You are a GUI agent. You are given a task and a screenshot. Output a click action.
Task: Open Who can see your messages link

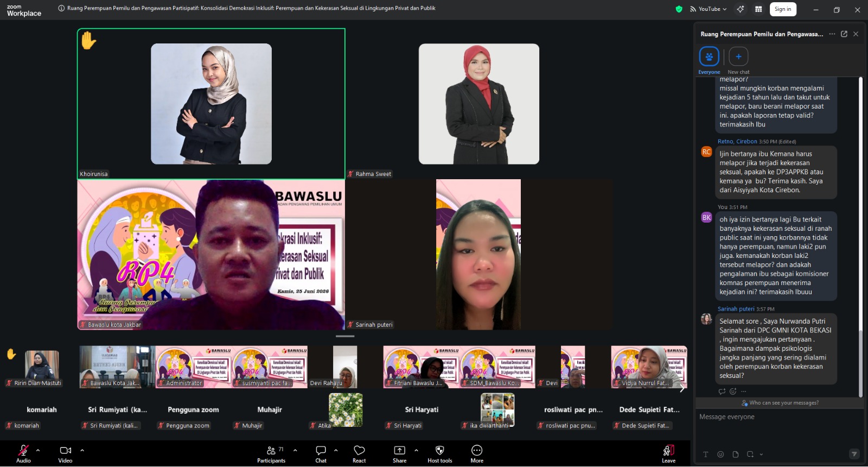point(780,403)
